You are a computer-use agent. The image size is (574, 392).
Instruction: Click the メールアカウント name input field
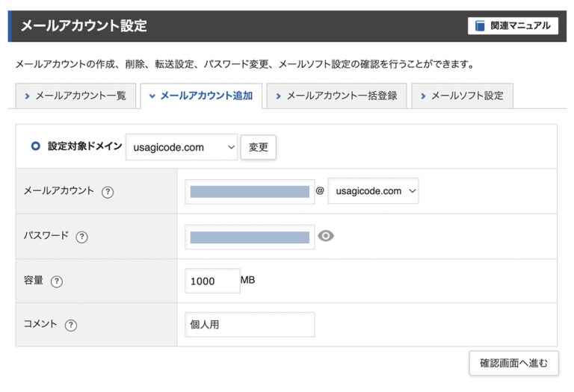(x=250, y=192)
